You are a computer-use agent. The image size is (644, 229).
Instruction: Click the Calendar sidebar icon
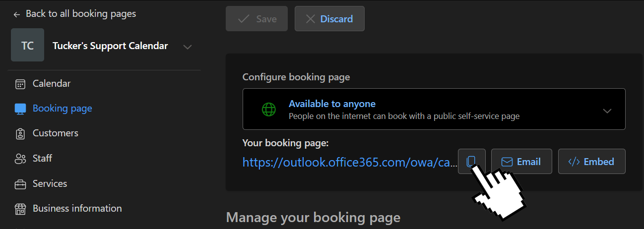point(20,84)
